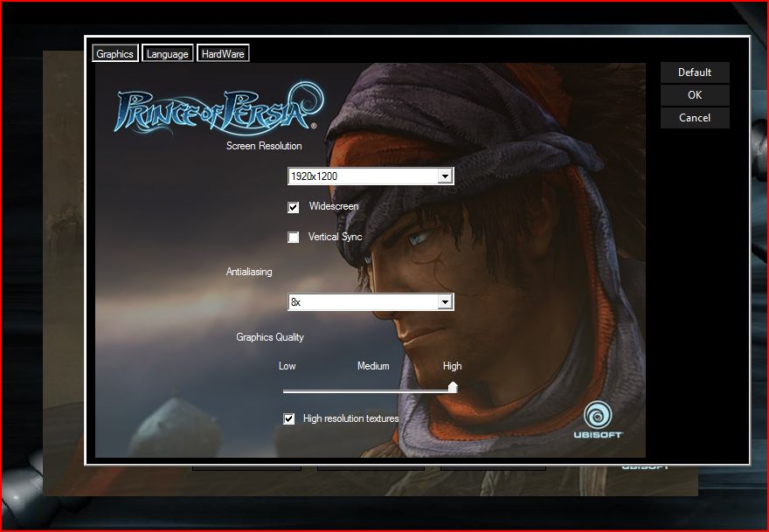Click the Graphics Quality slider handle
This screenshot has width=769, height=532.
[453, 387]
